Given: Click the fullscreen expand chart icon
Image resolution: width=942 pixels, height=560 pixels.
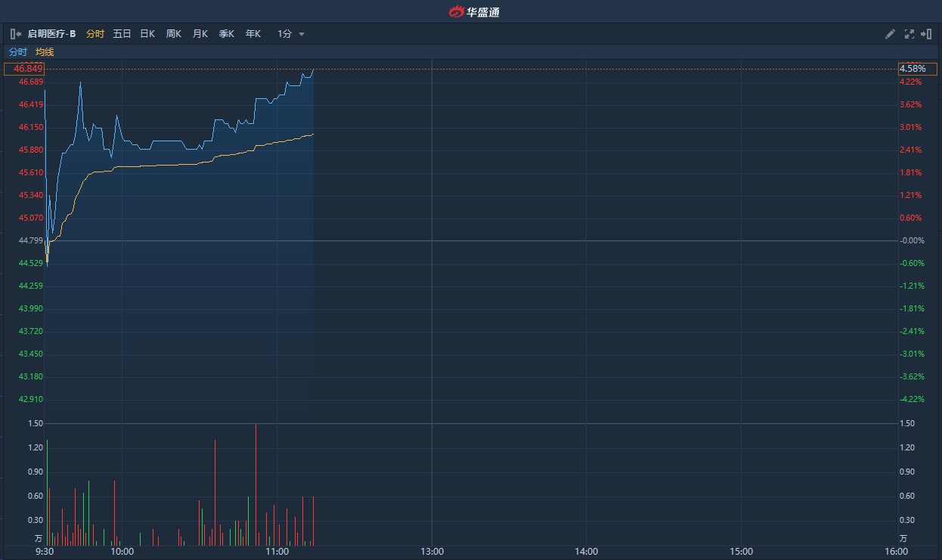Looking at the screenshot, I should click(x=909, y=34).
